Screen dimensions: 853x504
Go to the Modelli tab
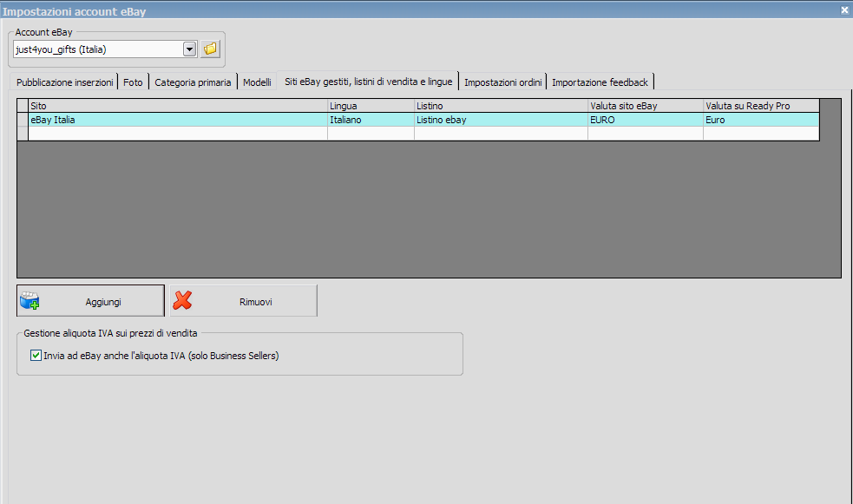pos(257,82)
